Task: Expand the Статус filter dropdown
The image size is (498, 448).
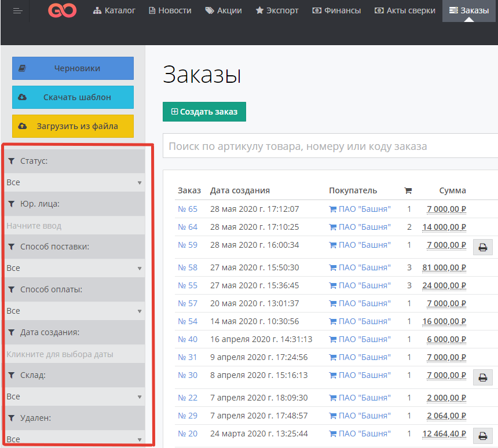Action: [x=74, y=182]
